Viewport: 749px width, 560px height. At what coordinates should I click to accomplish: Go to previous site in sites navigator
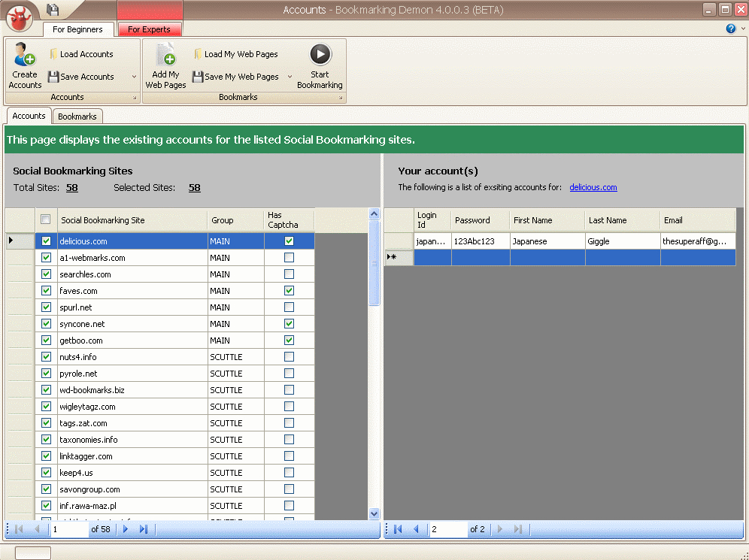pyautogui.click(x=37, y=529)
